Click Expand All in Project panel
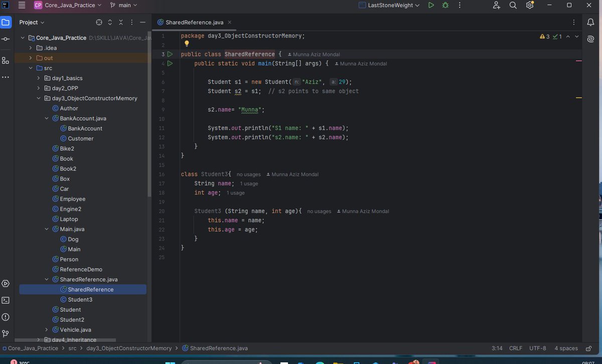 tap(110, 23)
